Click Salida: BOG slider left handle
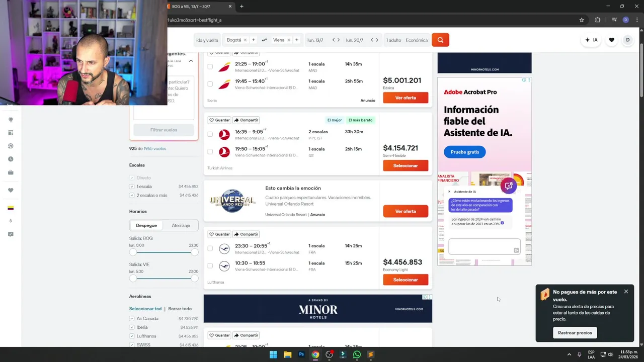The image size is (644, 362). point(133,252)
